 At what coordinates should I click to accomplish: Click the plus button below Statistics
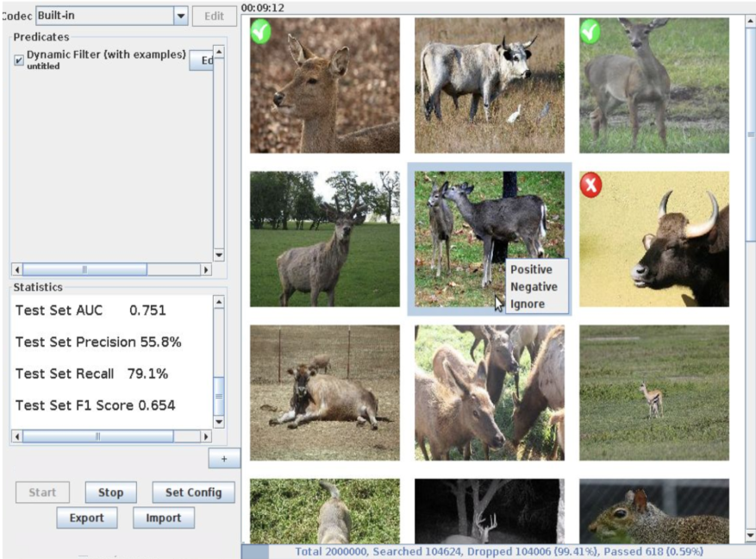point(224,459)
